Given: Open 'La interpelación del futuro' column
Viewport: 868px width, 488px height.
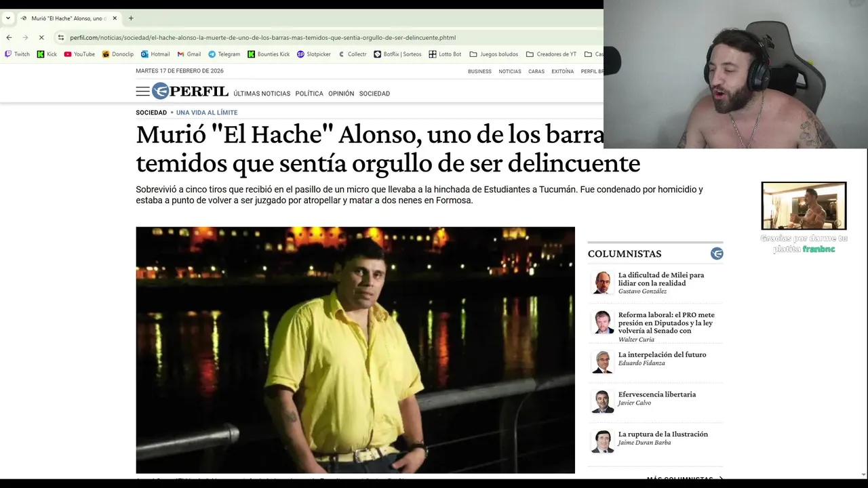Looking at the screenshot, I should click(x=662, y=354).
